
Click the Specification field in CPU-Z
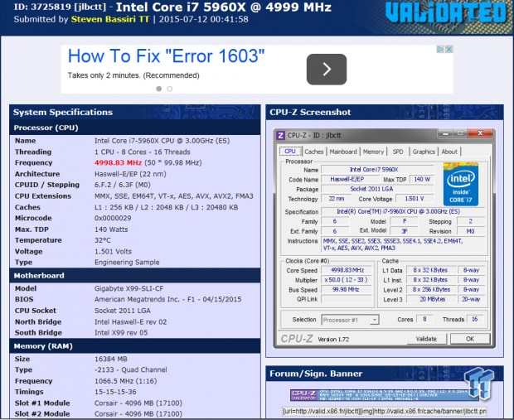[403, 211]
